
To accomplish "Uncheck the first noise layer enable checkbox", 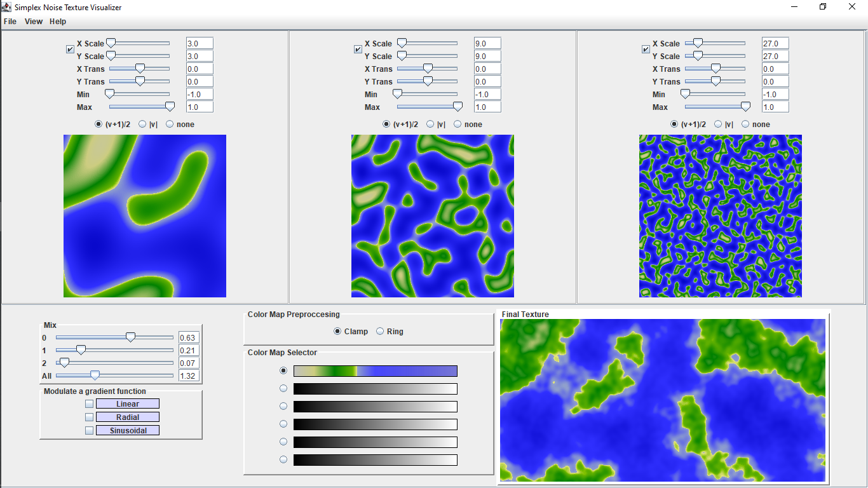I will point(70,50).
